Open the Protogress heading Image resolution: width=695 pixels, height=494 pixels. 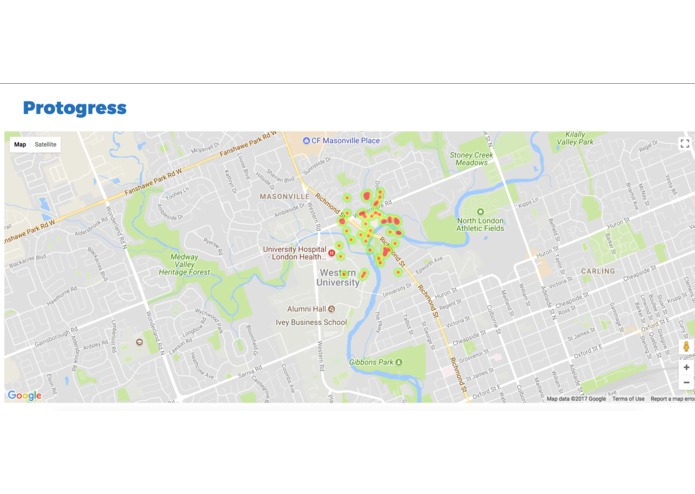click(75, 108)
